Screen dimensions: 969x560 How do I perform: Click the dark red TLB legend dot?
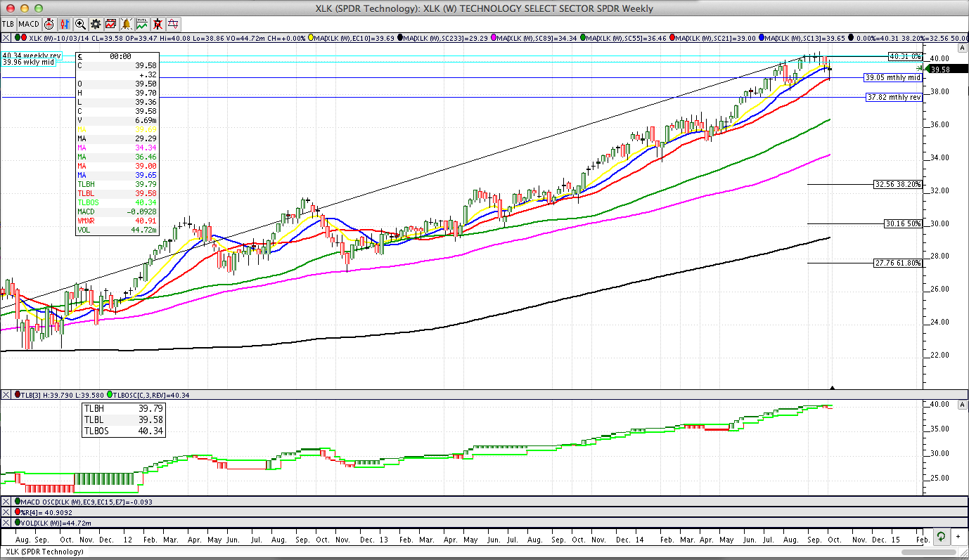[18, 395]
